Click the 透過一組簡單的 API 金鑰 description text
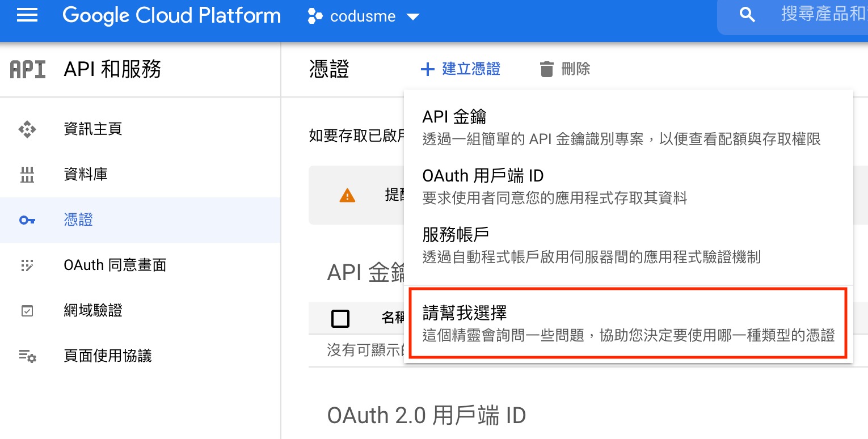Image resolution: width=868 pixels, height=439 pixels. point(622,139)
